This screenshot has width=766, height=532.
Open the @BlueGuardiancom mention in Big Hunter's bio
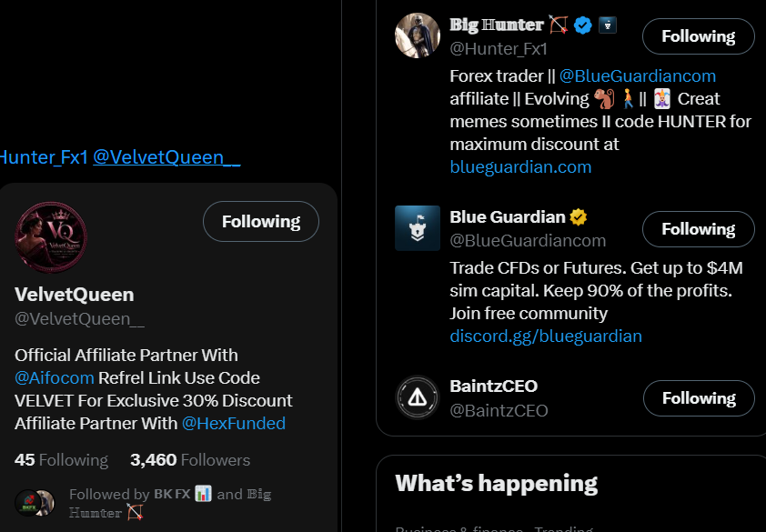(x=638, y=76)
